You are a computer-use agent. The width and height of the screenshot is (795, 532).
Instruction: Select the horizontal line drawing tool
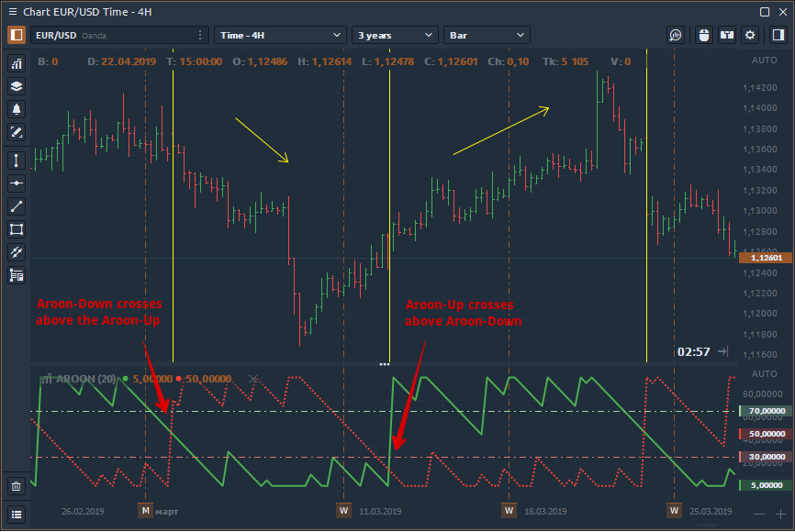click(17, 183)
